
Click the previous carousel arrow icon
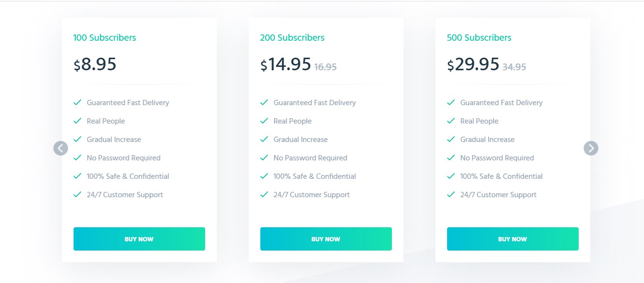(60, 148)
